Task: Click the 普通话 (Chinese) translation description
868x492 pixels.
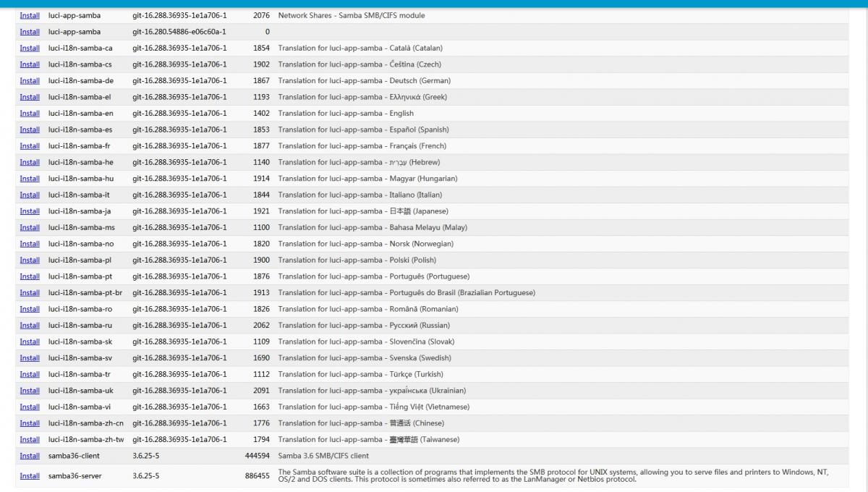Action: tap(361, 423)
